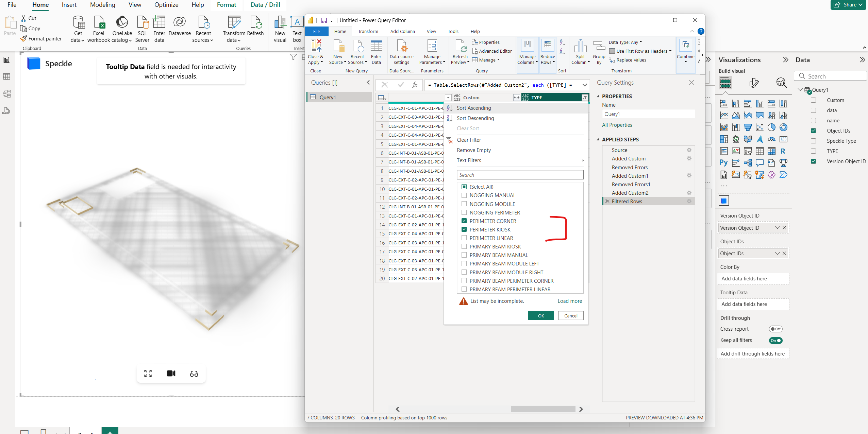Image resolution: width=868 pixels, height=434 pixels.
Task: Click Enter Data icon in Power Query
Action: tap(376, 46)
